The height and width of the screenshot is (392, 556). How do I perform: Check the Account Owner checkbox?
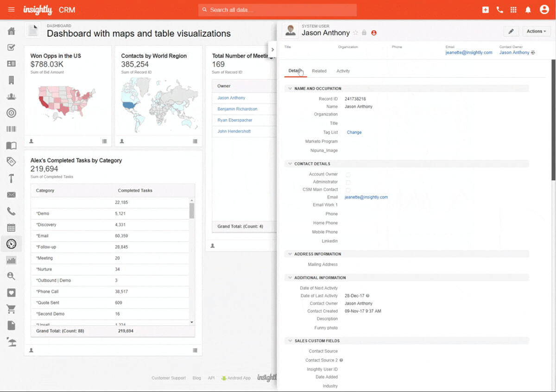tap(348, 175)
